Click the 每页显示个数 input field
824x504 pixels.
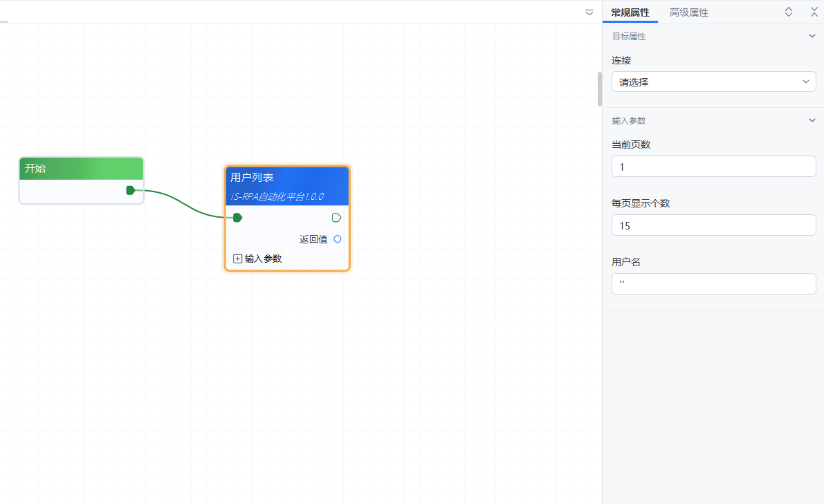(713, 225)
